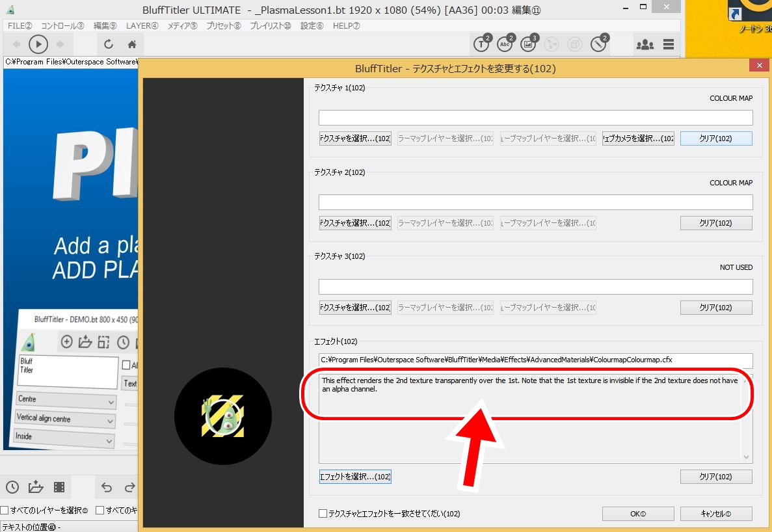The image size is (772, 532).
Task: Open the hamburger menu icon
Action: (x=669, y=44)
